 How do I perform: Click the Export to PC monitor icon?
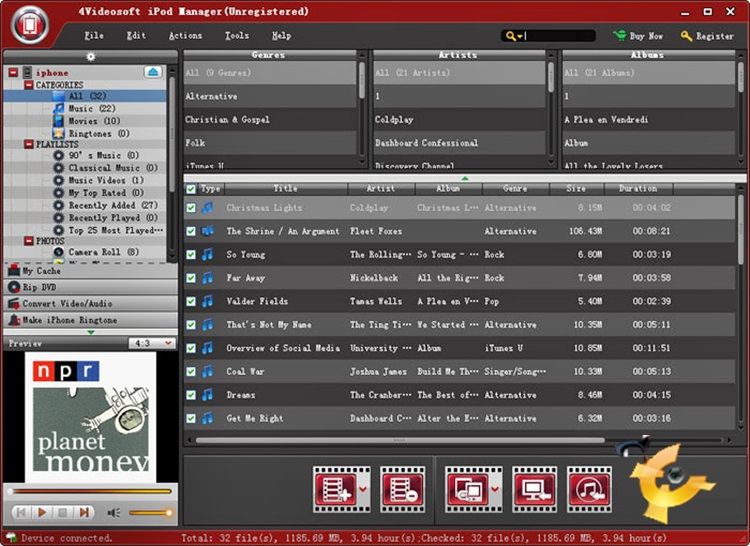tap(534, 487)
